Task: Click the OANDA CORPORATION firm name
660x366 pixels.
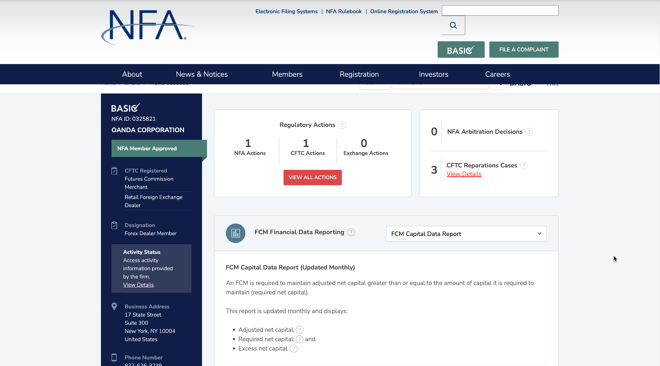Action: pyautogui.click(x=148, y=130)
